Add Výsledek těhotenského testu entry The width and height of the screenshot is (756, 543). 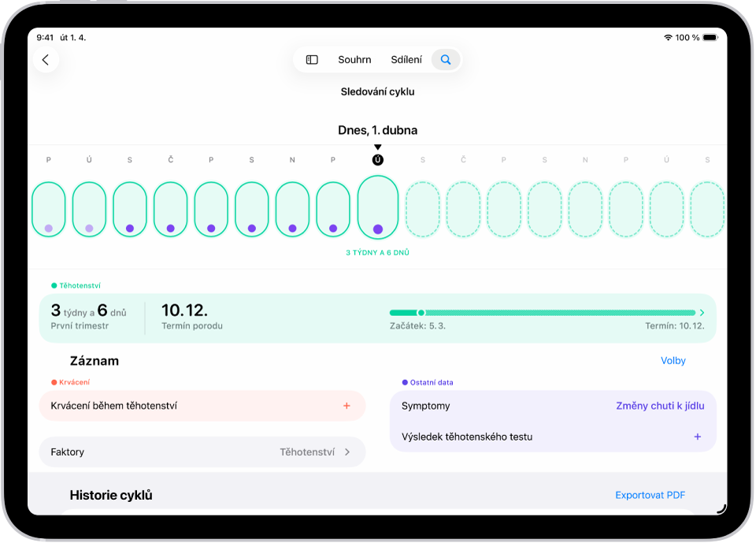pos(697,437)
